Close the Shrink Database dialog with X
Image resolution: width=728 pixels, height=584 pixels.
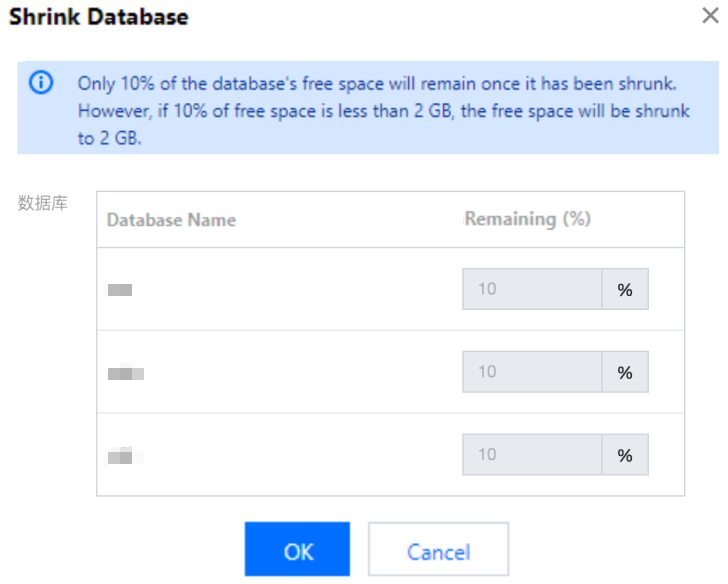pos(708,17)
